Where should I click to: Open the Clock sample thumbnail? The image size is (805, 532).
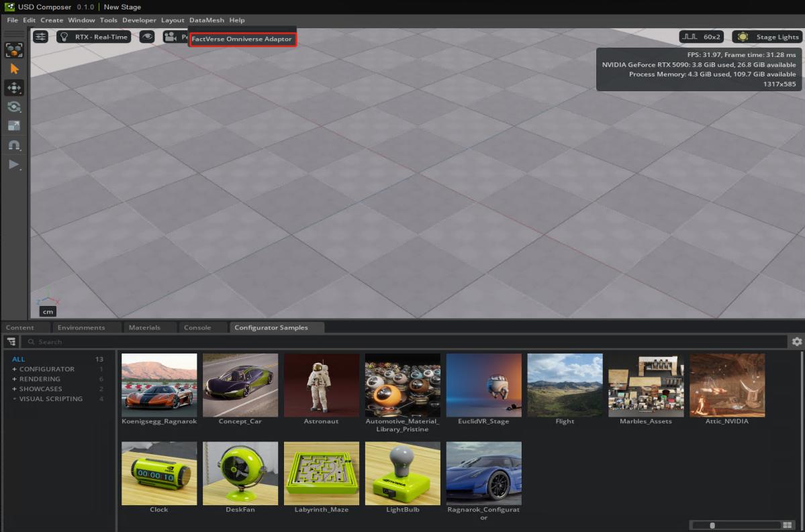(x=159, y=473)
